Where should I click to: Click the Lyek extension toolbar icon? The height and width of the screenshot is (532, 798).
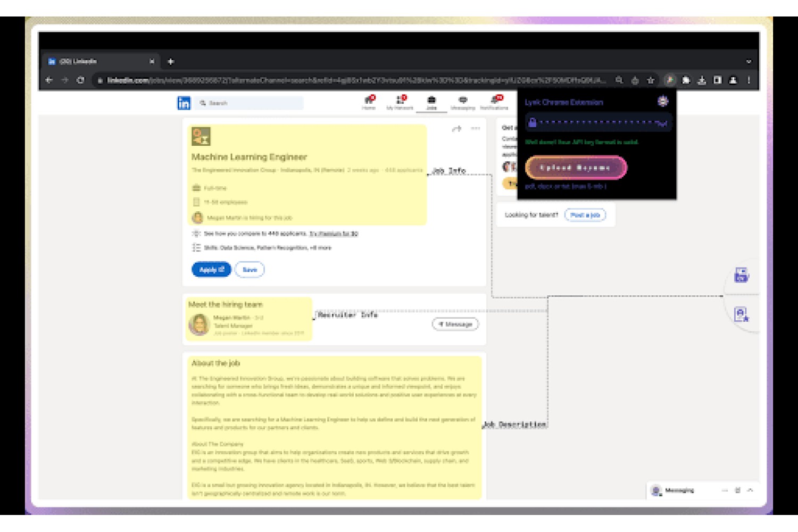(669, 80)
